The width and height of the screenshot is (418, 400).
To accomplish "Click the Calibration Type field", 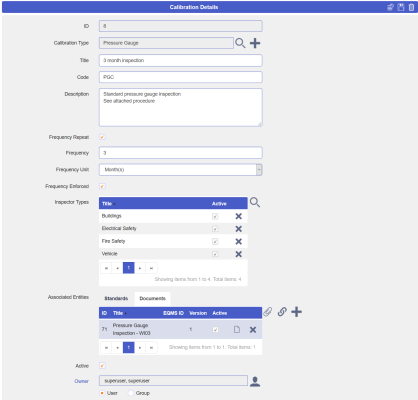I will click(166, 43).
